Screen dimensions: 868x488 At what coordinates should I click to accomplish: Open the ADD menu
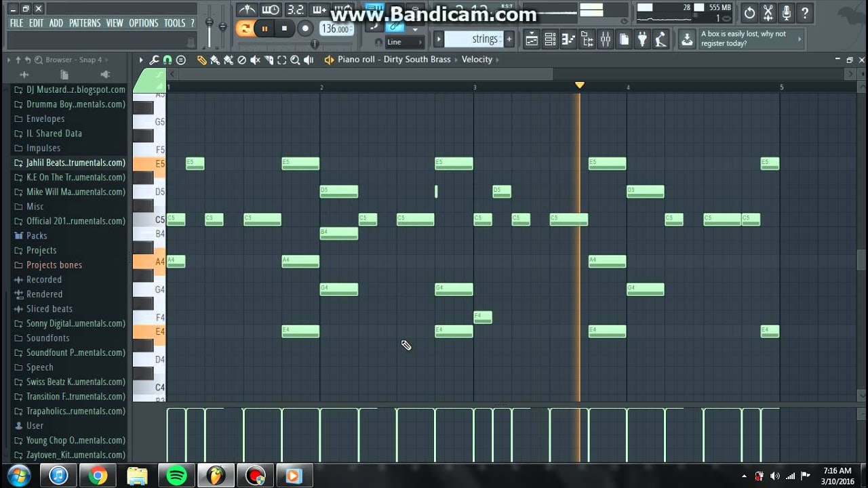pos(56,23)
